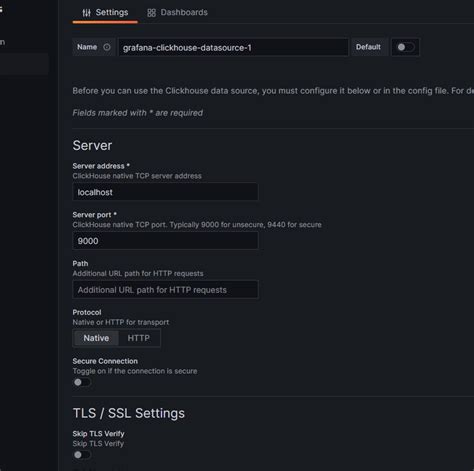The height and width of the screenshot is (471, 474).
Task: Click the data source Name field
Action: [233, 47]
